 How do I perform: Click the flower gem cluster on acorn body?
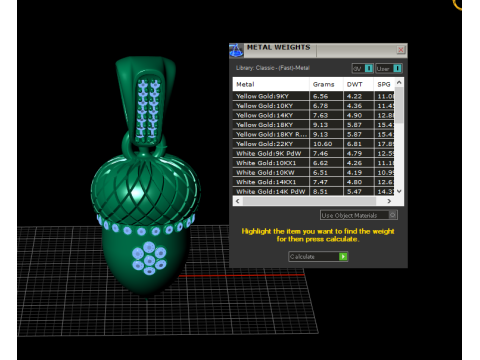coord(149,258)
